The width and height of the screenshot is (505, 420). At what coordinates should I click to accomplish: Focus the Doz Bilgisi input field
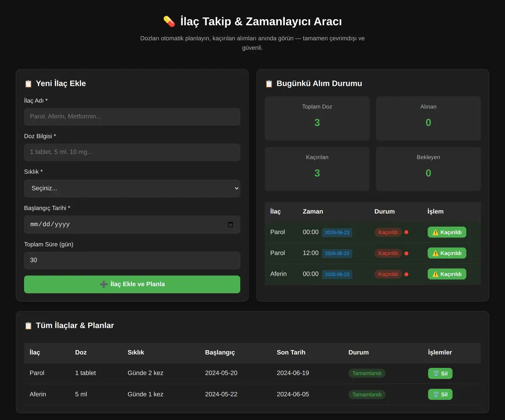click(132, 152)
